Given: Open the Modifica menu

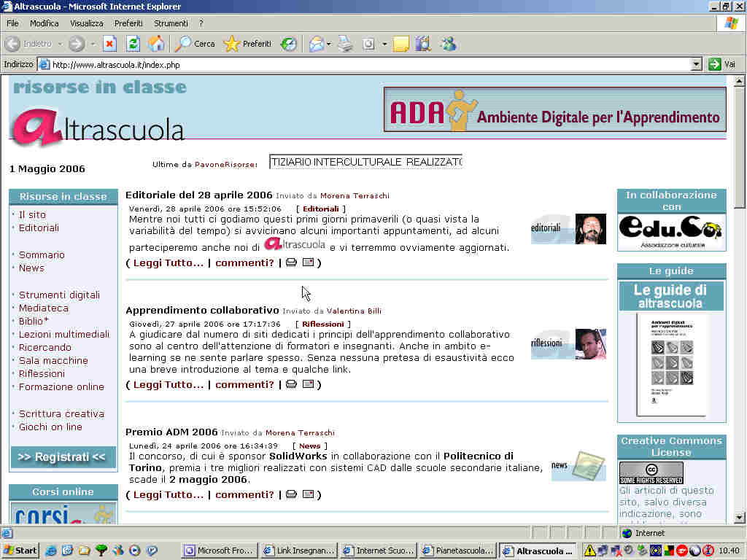Looking at the screenshot, I should (44, 23).
